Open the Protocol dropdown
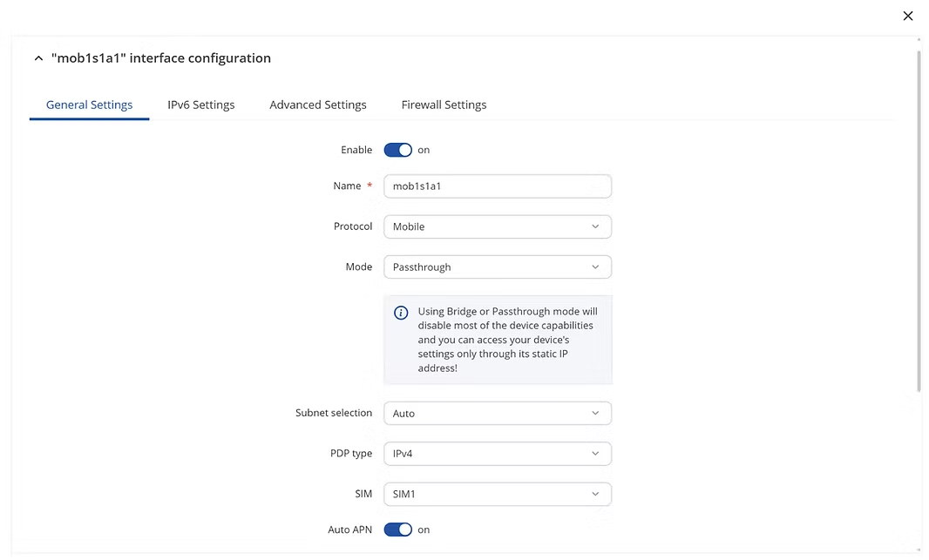Image resolution: width=929 pixels, height=560 pixels. click(x=497, y=226)
